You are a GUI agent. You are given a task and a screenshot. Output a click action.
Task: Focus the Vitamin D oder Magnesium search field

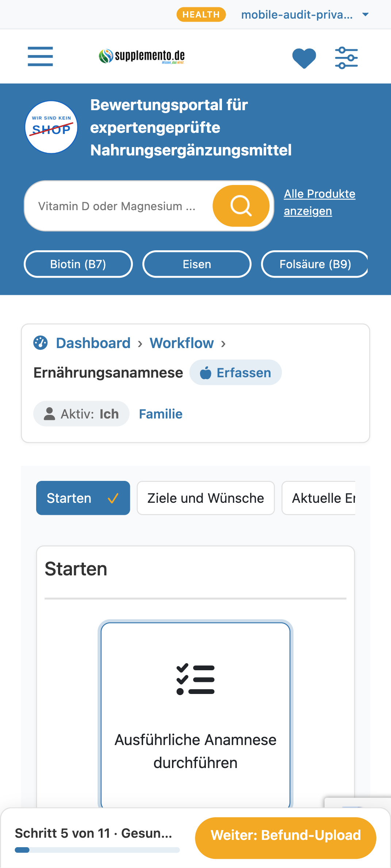coord(119,206)
